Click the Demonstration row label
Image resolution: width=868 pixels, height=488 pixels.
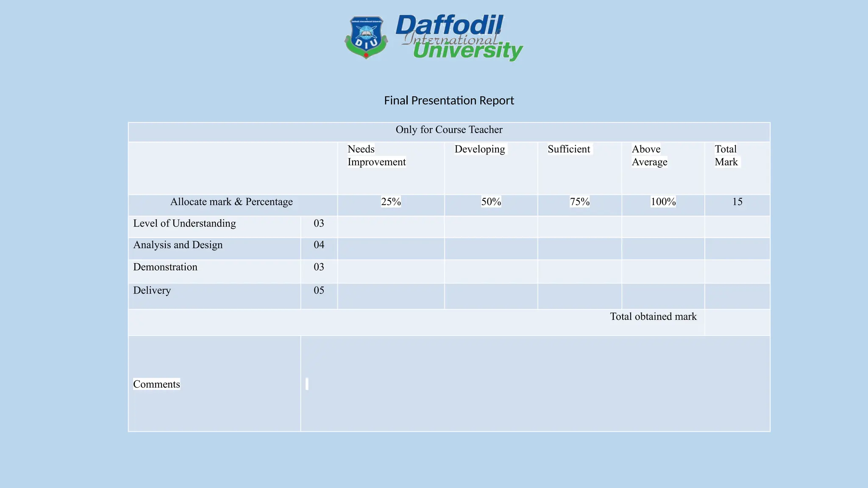(165, 267)
